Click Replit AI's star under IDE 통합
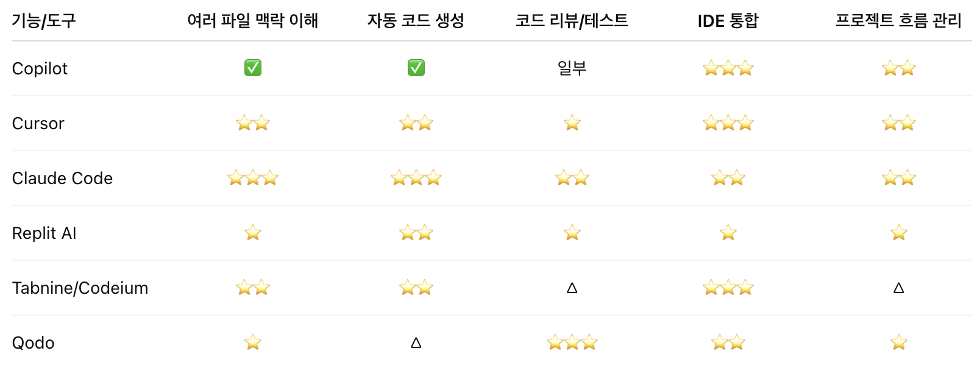Image resolution: width=980 pixels, height=373 pixels. [728, 233]
